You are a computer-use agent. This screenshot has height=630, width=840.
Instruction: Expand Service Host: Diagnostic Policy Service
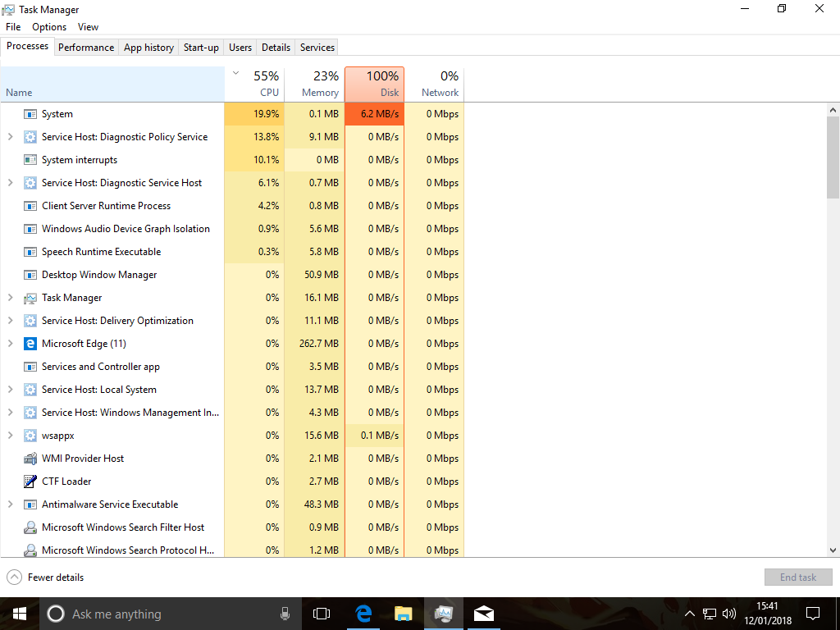coord(11,137)
